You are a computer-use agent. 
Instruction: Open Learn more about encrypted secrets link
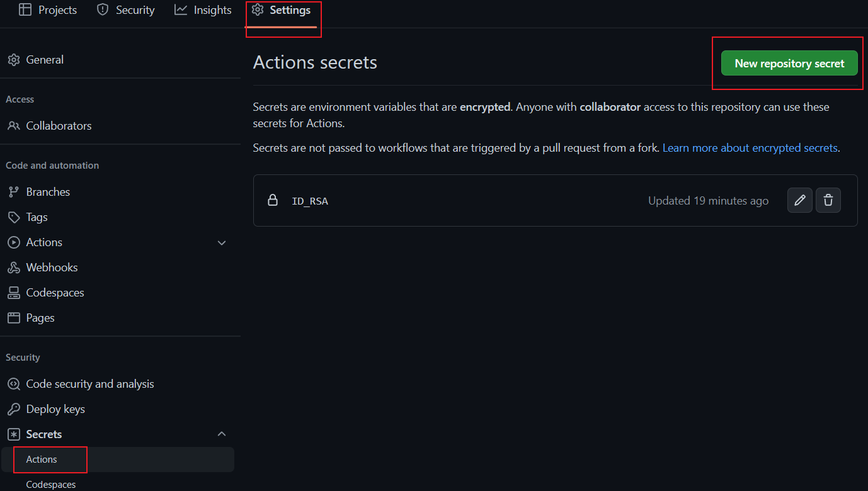tap(749, 147)
